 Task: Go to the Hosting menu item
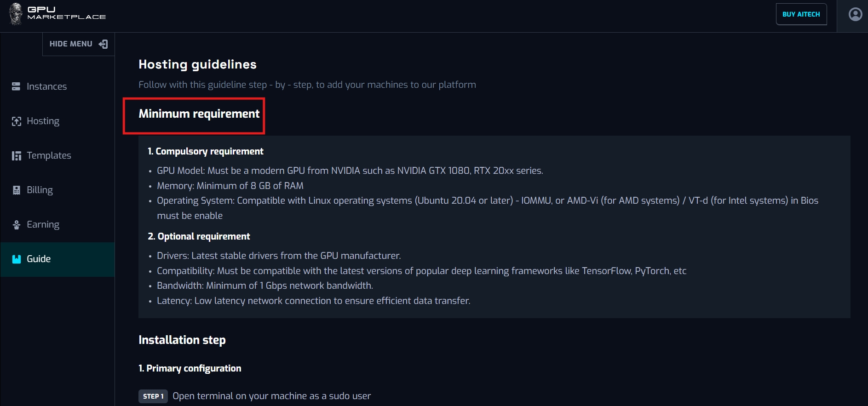(x=43, y=121)
